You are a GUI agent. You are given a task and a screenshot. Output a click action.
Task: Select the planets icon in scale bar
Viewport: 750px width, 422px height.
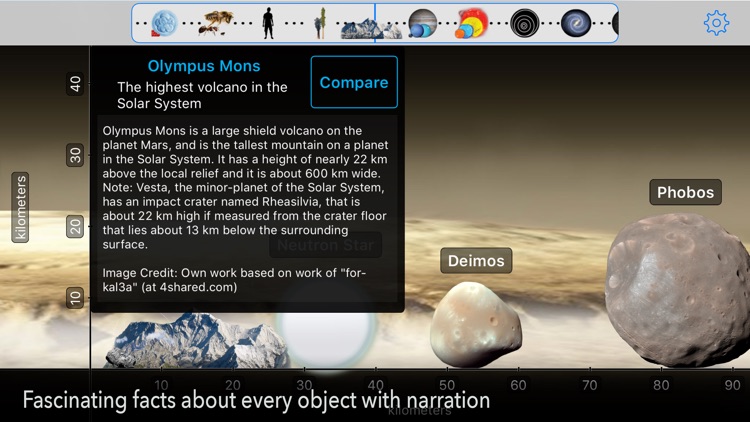click(x=423, y=23)
